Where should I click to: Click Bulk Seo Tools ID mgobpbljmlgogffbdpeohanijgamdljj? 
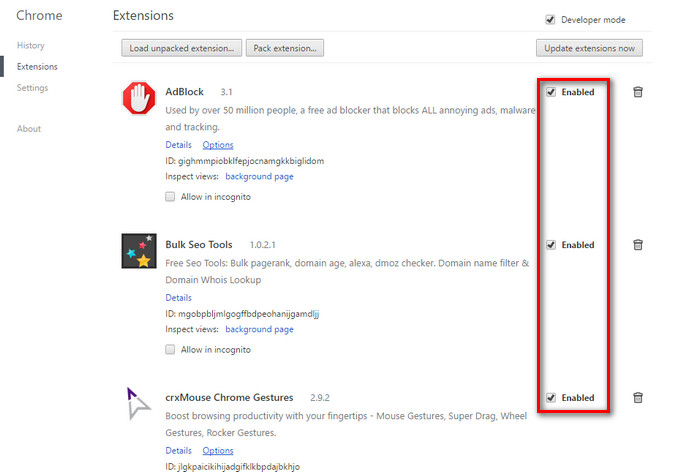click(x=242, y=313)
